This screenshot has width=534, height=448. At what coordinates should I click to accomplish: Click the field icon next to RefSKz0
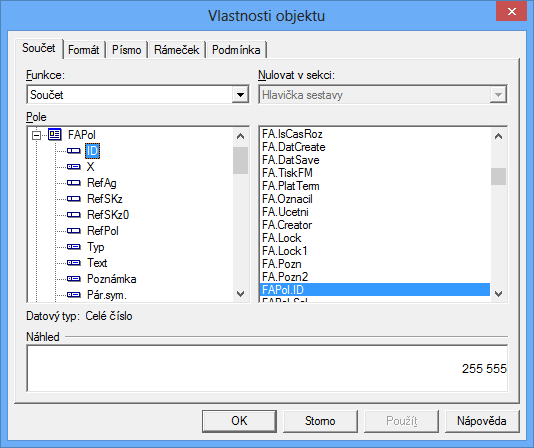74,215
